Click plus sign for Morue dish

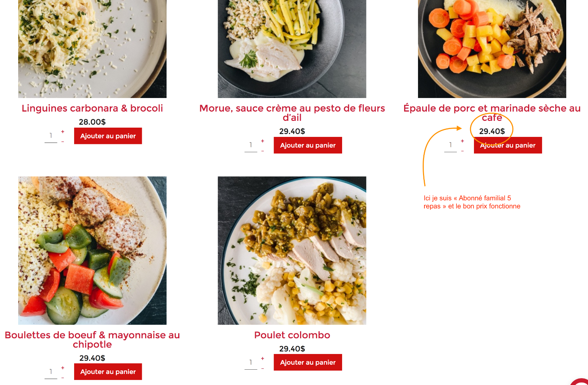click(x=263, y=141)
